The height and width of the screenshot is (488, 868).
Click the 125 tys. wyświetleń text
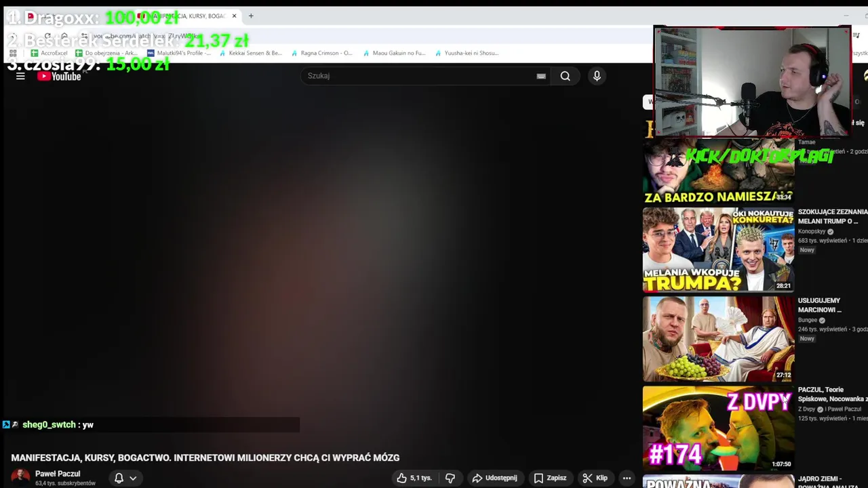[x=823, y=419]
